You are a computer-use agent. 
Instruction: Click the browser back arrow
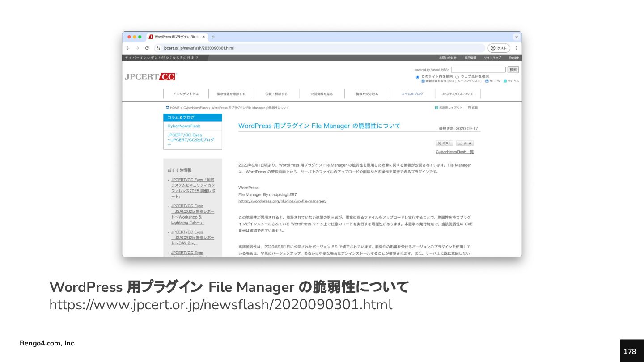[x=128, y=48]
